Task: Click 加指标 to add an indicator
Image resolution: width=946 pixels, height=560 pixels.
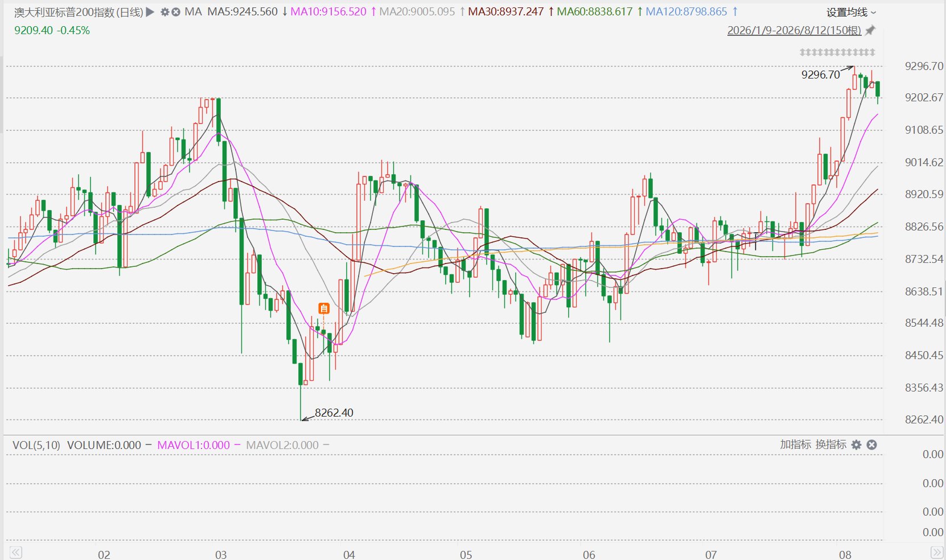Action: point(795,444)
